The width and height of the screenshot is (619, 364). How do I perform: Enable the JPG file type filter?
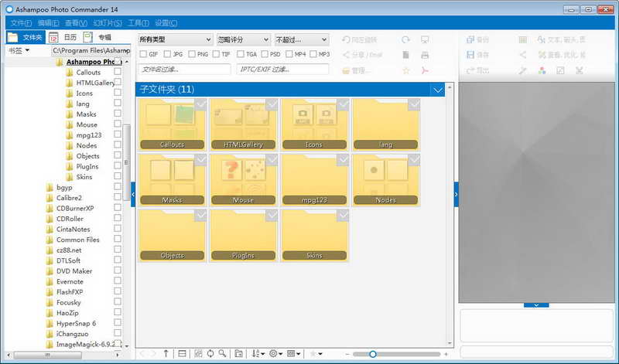pyautogui.click(x=167, y=54)
